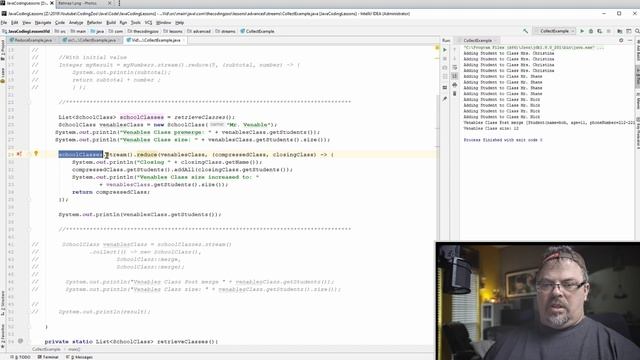Screen dimensions: 640x360
Task: Toggle soft-wrap in Run console
Action: click(x=455, y=67)
